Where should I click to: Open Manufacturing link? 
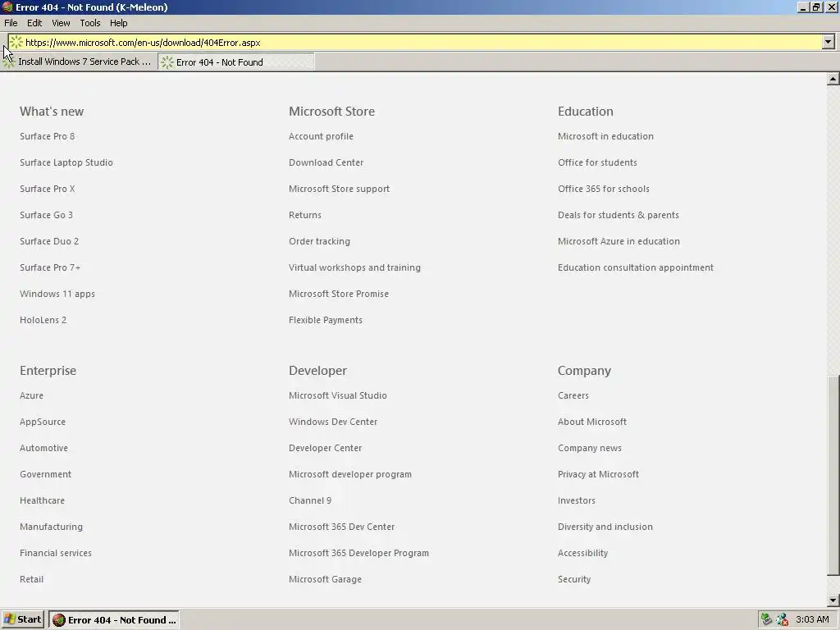tap(52, 527)
